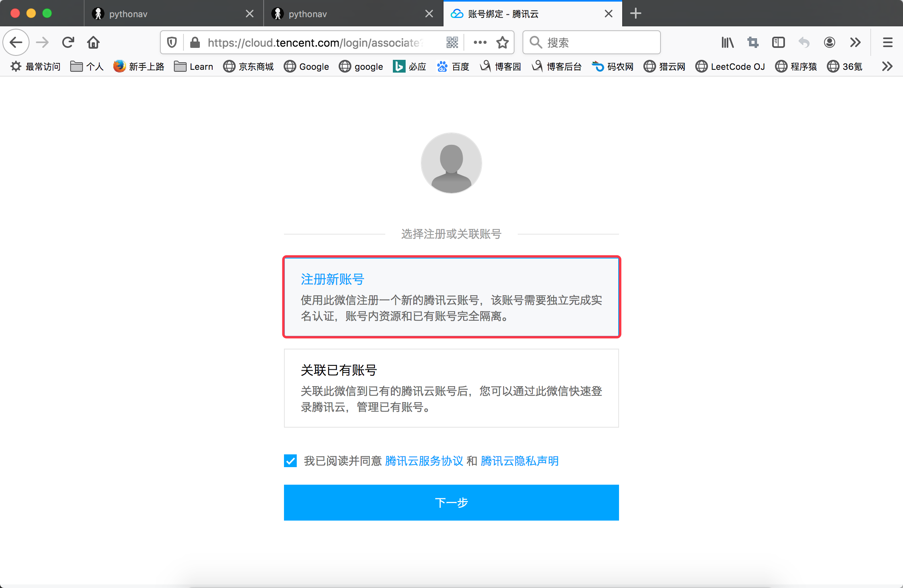Open the 博客园 bookmark
This screenshot has width=903, height=588.
(x=501, y=66)
